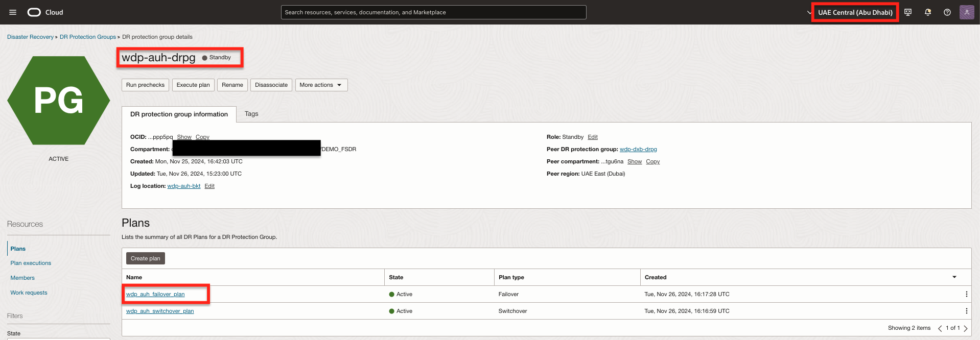Click the Standby status badge
This screenshot has width=980, height=340.
coord(217,58)
